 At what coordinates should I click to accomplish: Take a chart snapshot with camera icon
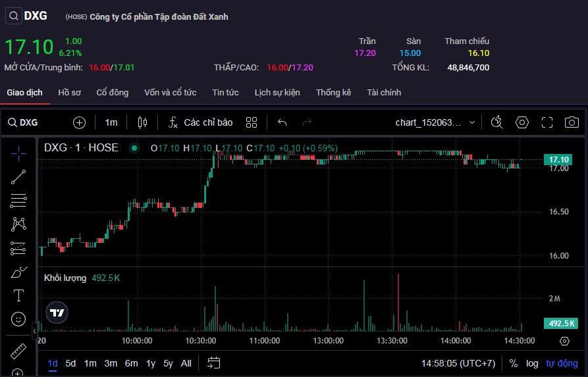point(572,122)
